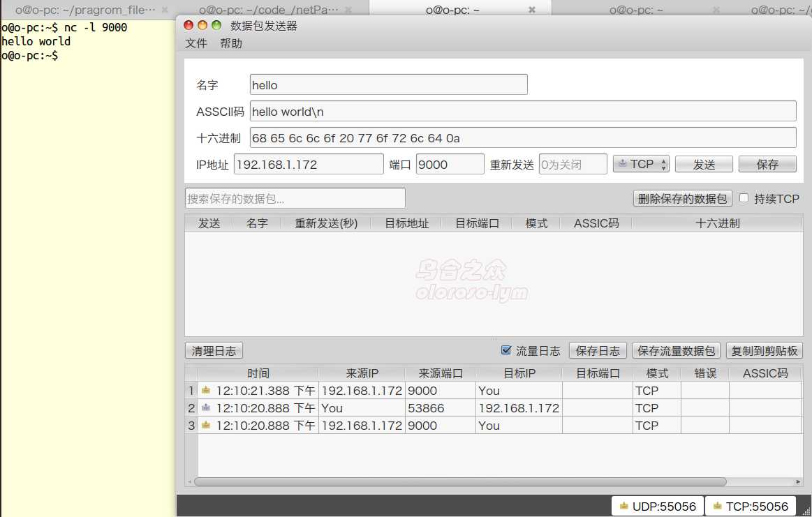Image resolution: width=812 pixels, height=517 pixels.
Task: Click the 时间 column header in log
Action: coord(258,373)
